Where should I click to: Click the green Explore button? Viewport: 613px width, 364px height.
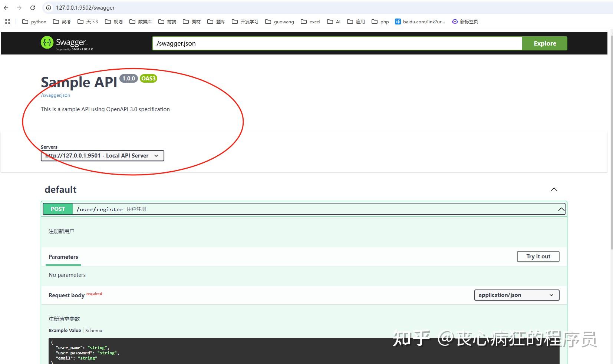point(545,43)
